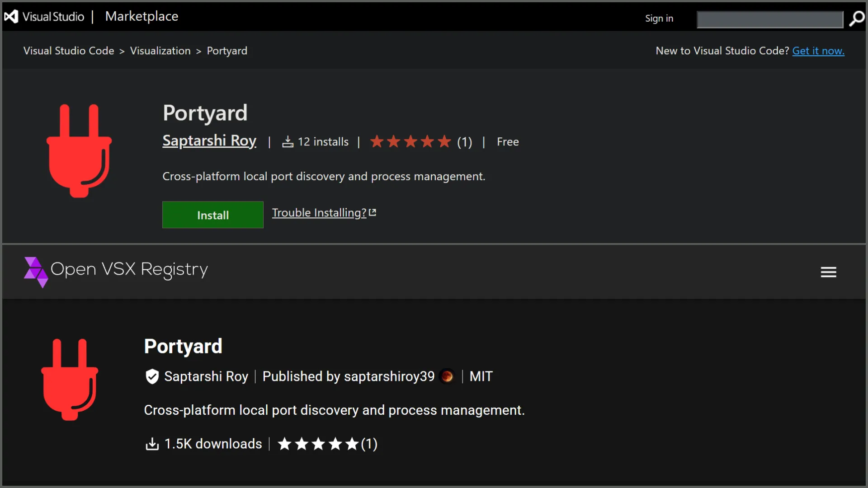Open the Trouble Installing? link

[x=319, y=213]
